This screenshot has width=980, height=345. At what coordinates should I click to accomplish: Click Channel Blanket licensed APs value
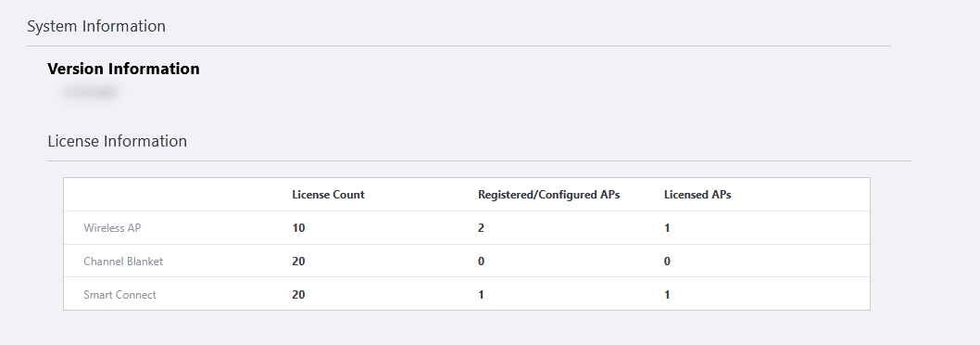667,262
